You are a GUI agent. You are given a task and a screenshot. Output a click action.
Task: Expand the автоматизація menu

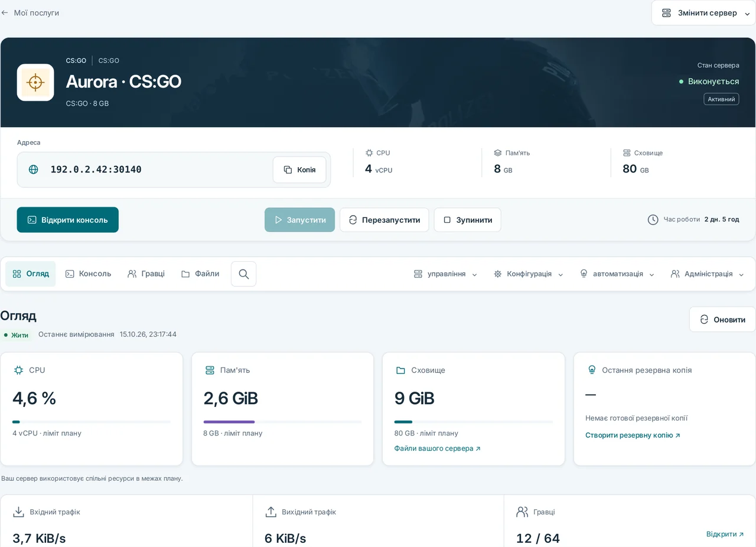click(617, 274)
